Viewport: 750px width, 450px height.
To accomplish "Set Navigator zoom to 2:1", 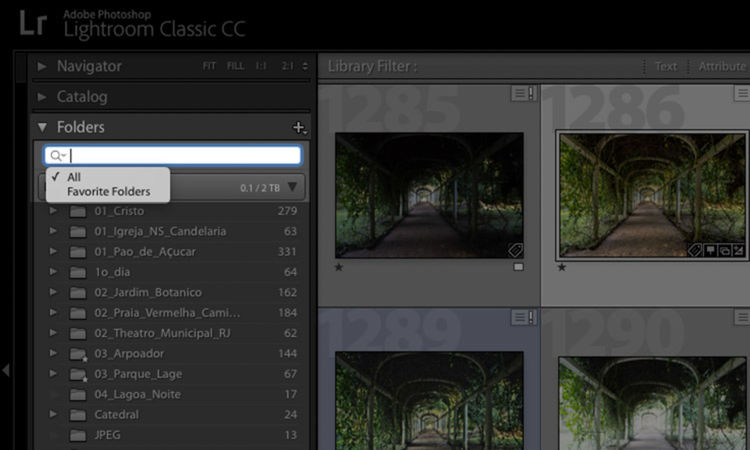I will pos(287,66).
